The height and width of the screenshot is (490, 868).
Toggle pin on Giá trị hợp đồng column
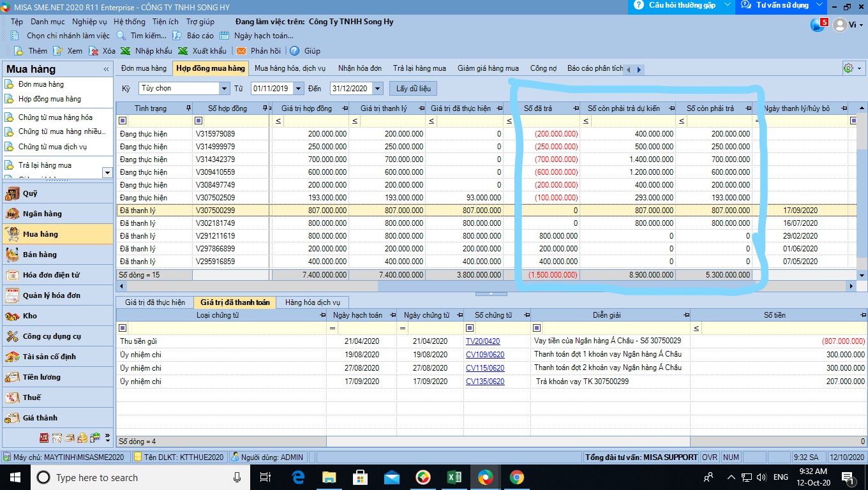[344, 108]
